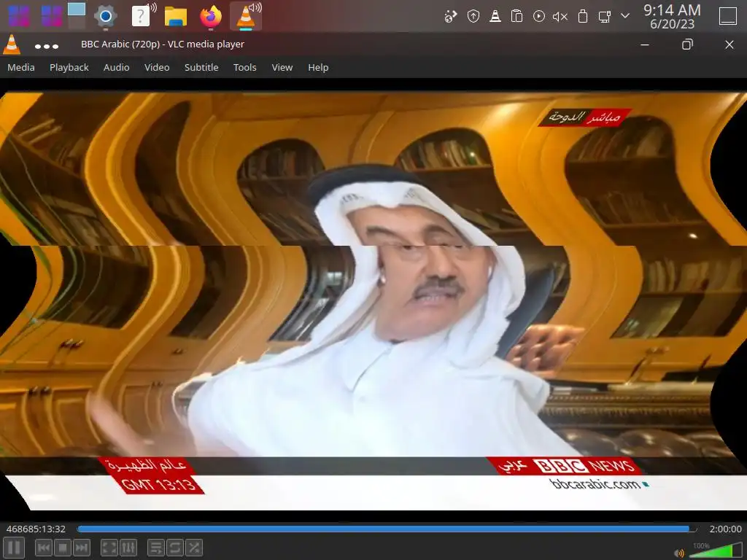Close the VLC media player window

729,44
